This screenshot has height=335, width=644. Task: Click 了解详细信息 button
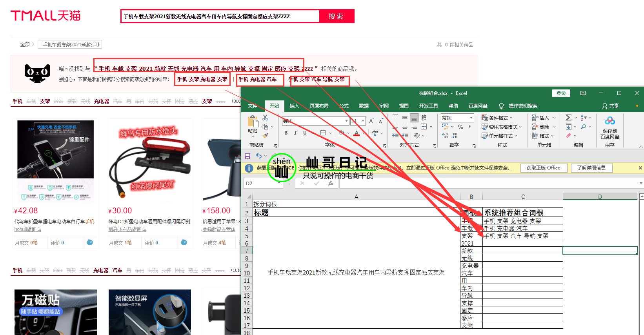(x=591, y=168)
